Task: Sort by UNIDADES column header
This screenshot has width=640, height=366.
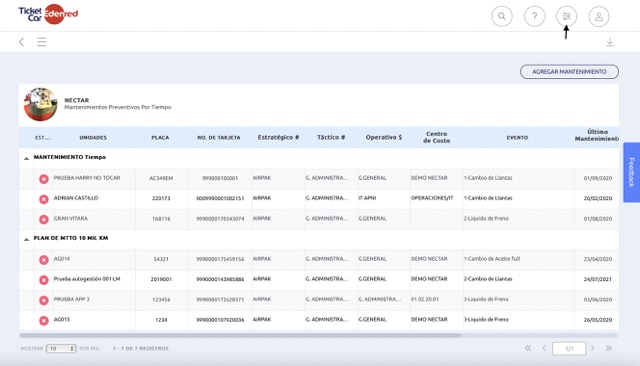Action: 93,138
